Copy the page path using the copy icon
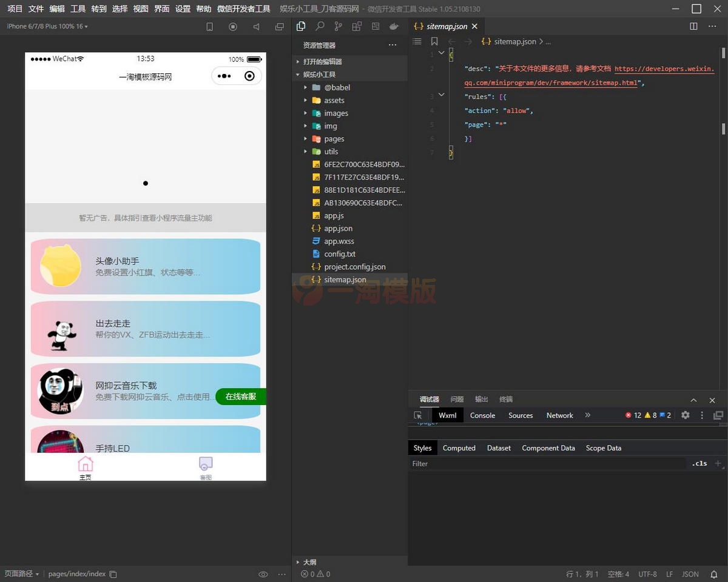This screenshot has width=728, height=582. click(x=113, y=574)
